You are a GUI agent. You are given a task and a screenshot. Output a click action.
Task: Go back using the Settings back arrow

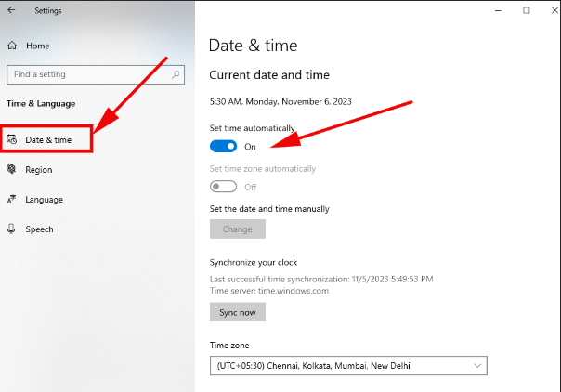(x=11, y=10)
